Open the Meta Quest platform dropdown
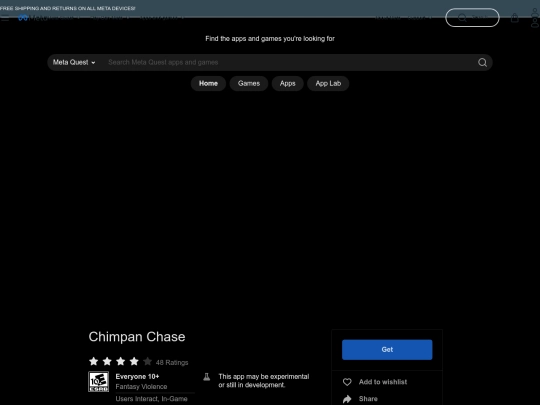This screenshot has height=405, width=540. [74, 62]
